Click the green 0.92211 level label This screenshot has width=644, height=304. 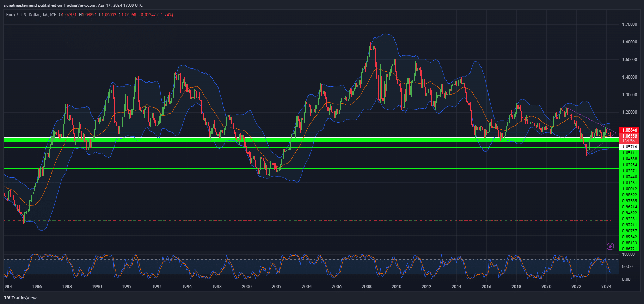pyautogui.click(x=630, y=225)
